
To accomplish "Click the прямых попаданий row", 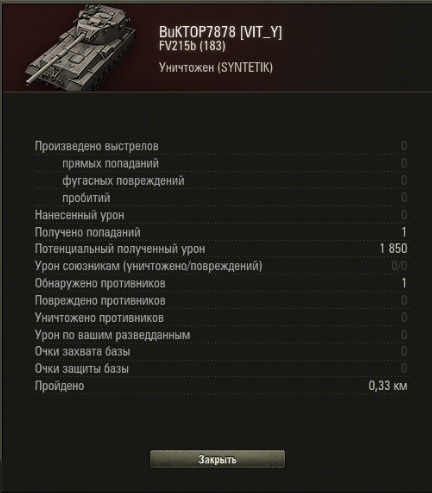I will [x=221, y=163].
